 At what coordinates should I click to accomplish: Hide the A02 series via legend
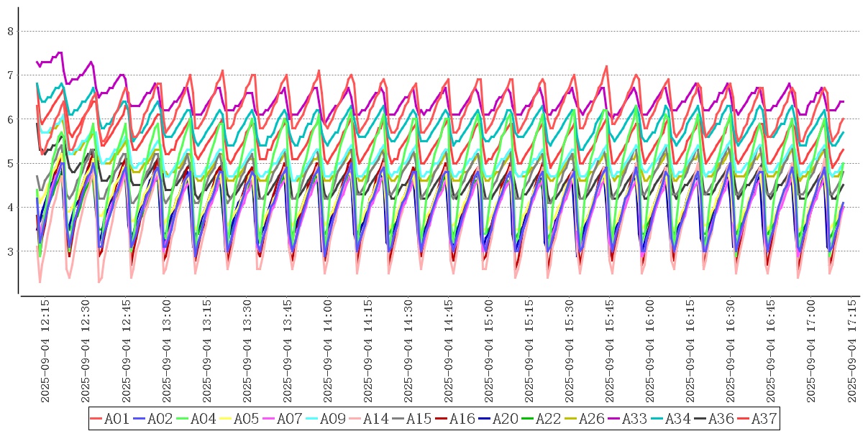tap(160, 419)
